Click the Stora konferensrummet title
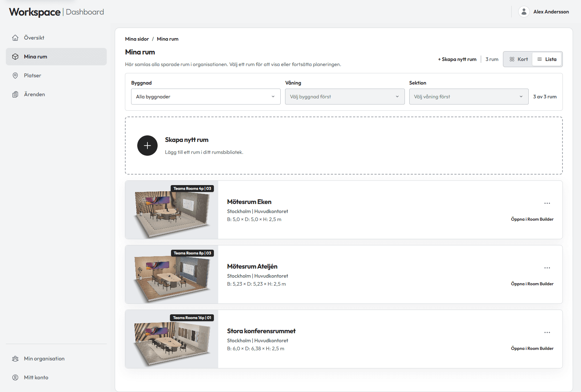This screenshot has height=392, width=581. pyautogui.click(x=261, y=331)
